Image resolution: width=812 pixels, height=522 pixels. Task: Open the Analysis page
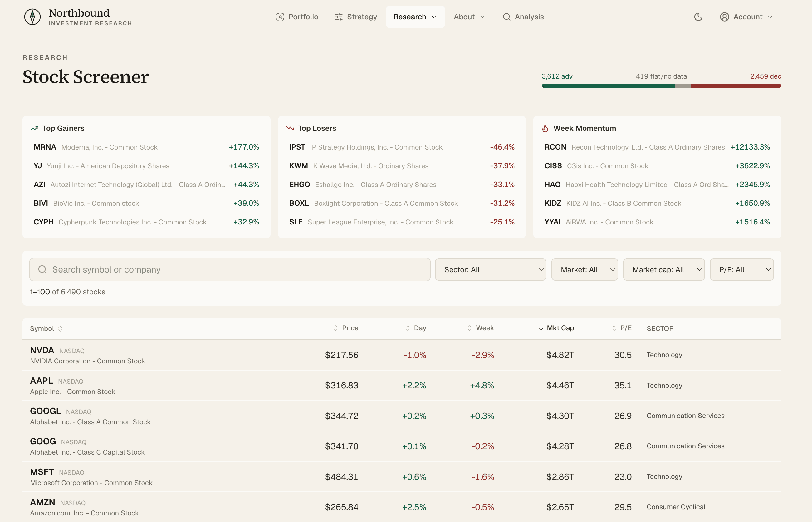click(523, 17)
